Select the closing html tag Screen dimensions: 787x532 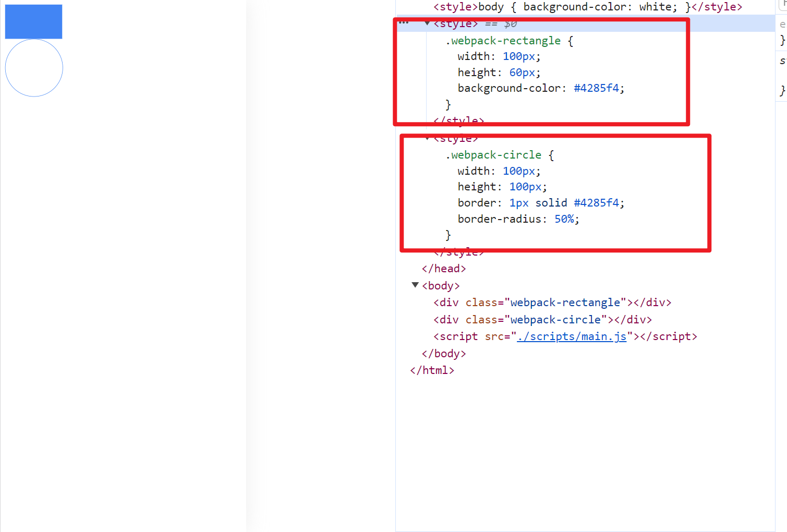432,370
